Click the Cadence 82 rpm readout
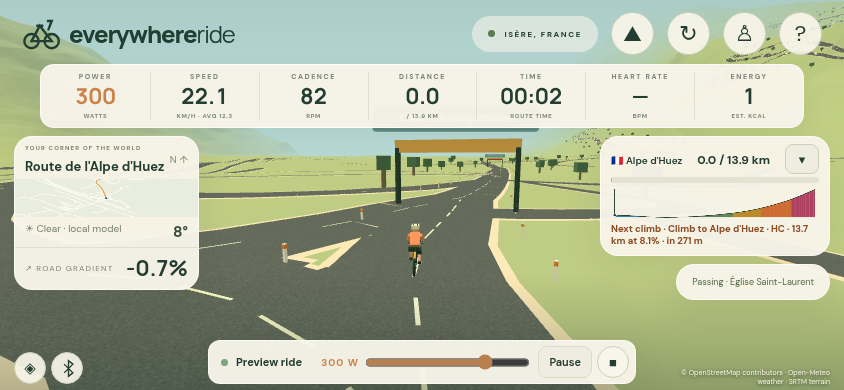The width and height of the screenshot is (844, 390). click(x=313, y=96)
